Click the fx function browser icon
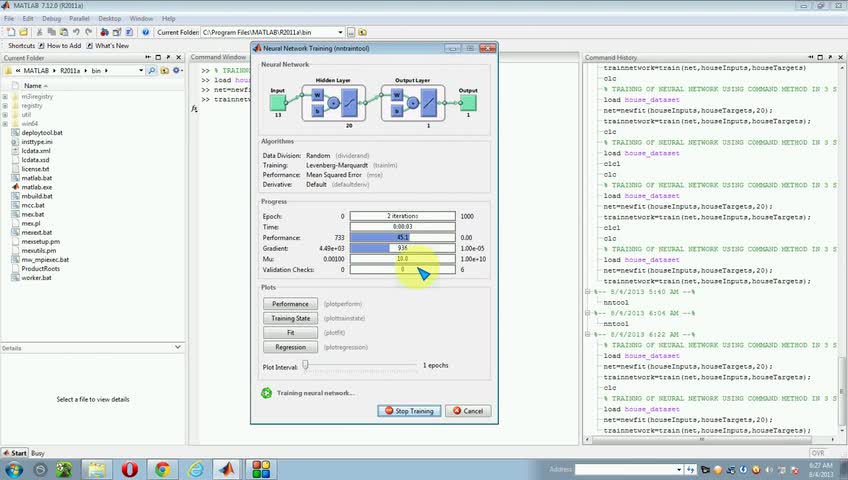The width and height of the screenshot is (848, 480). click(x=194, y=109)
